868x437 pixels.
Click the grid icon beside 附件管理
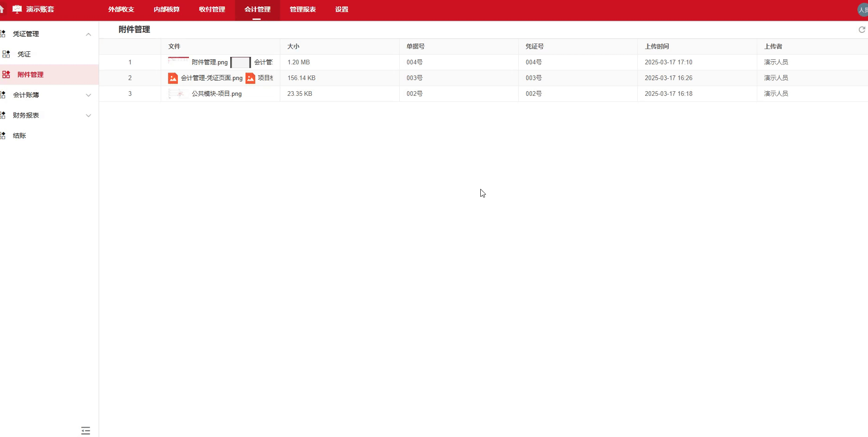pos(6,75)
